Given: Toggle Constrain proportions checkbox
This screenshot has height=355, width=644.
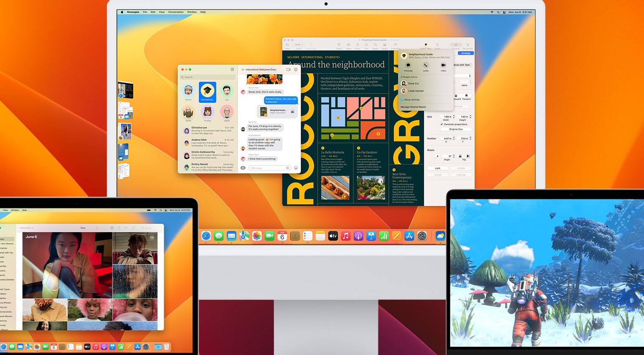Looking at the screenshot, I should tap(442, 124).
